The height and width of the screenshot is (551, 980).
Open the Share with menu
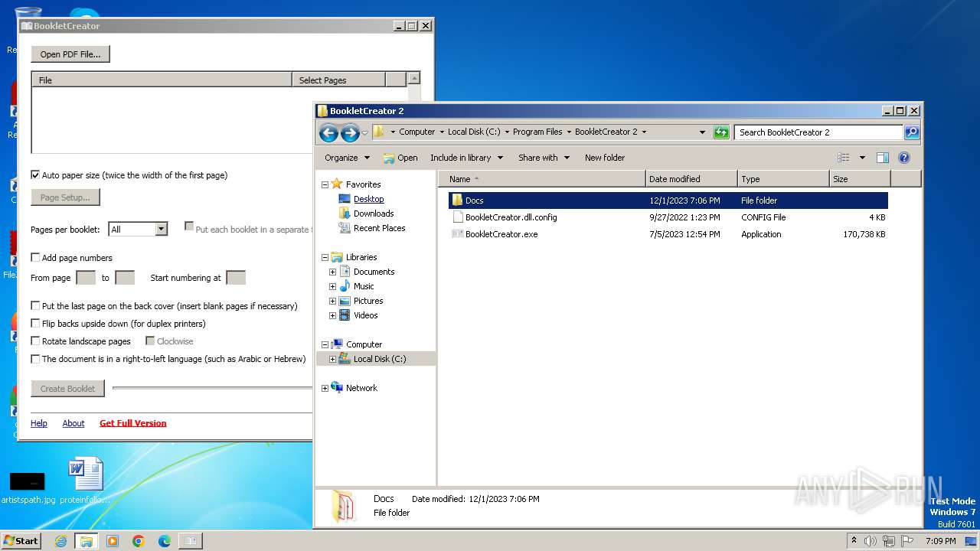[544, 158]
